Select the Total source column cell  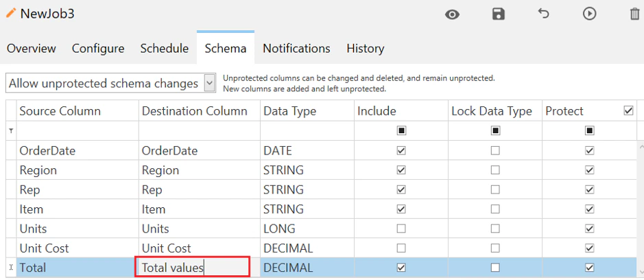coord(77,268)
